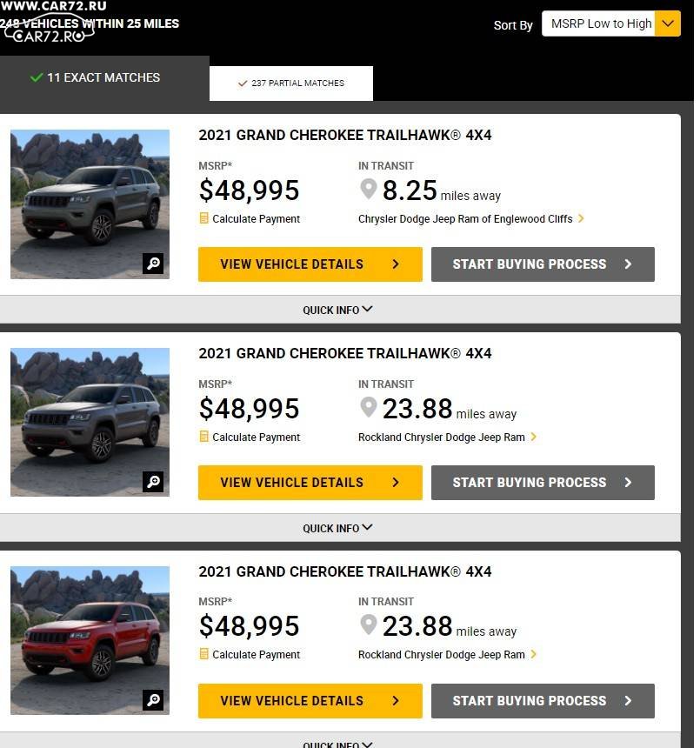Click the yellow arrow on the sort dropdown
The height and width of the screenshot is (748, 700).
[x=668, y=23]
